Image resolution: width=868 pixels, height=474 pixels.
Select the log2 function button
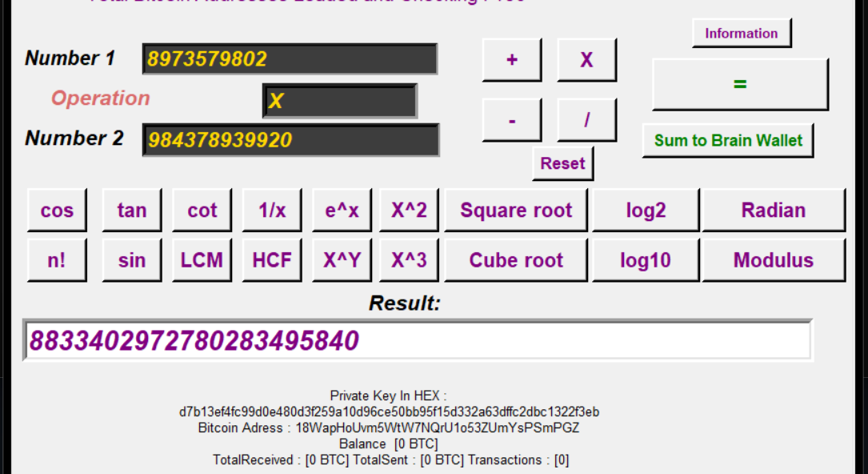[646, 211]
